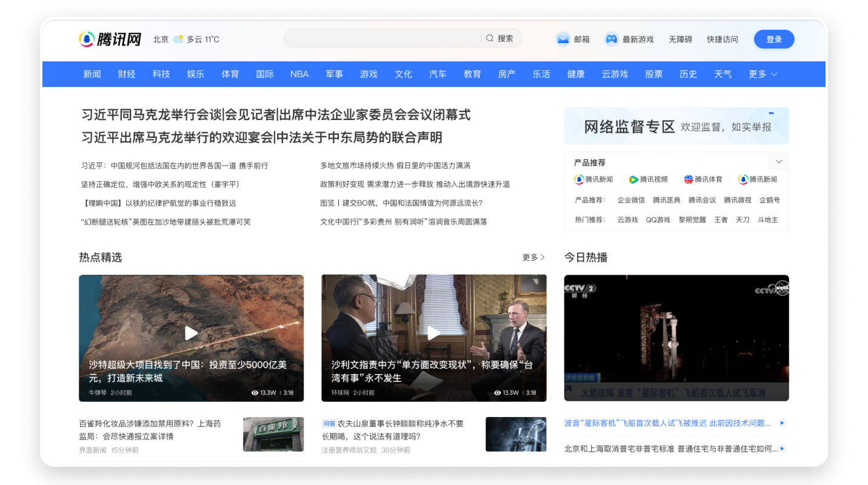Open the 农夫山泉 water glass thumbnail
Screen dimensions: 868x485
pos(516,434)
